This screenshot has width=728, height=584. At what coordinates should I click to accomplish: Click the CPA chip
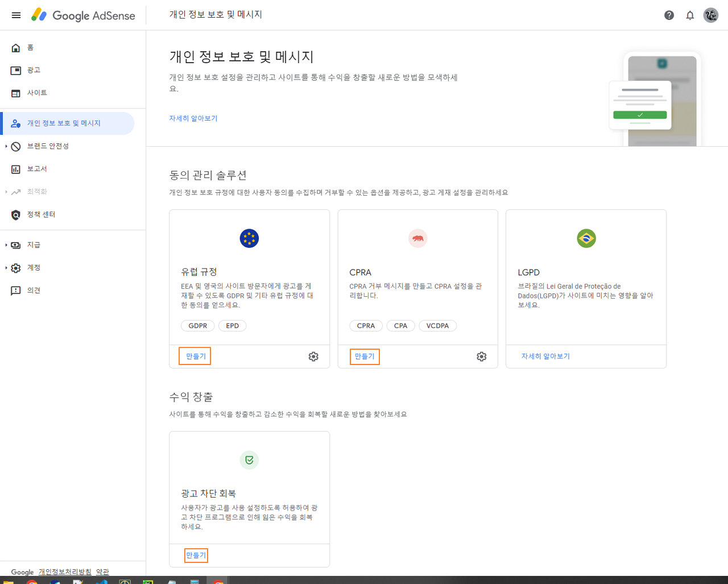pyautogui.click(x=401, y=326)
